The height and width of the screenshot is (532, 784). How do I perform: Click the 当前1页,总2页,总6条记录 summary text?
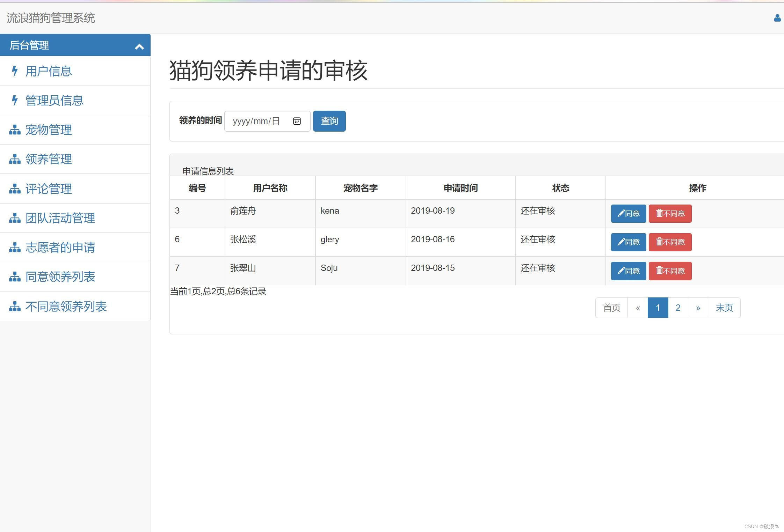click(218, 291)
